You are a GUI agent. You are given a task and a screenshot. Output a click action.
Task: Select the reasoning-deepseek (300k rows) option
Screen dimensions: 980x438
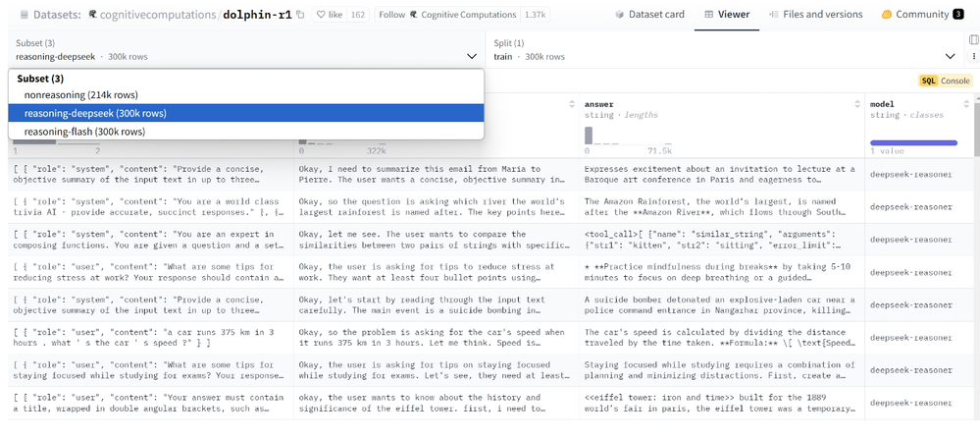tap(246, 113)
